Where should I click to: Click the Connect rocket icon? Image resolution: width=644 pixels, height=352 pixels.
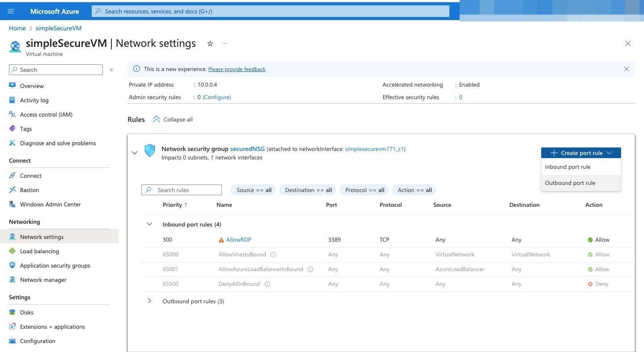point(13,176)
